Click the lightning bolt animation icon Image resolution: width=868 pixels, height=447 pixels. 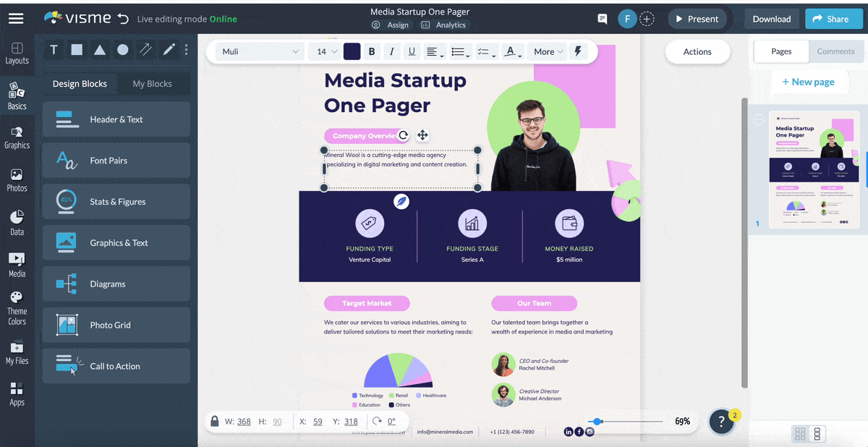click(x=577, y=51)
